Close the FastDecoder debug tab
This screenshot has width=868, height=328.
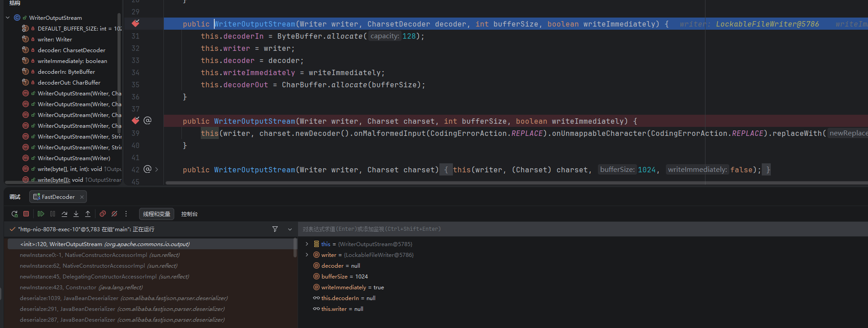pos(82,197)
